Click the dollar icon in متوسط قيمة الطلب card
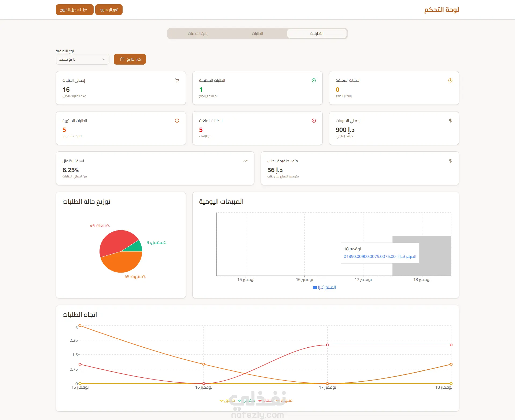 [450, 161]
